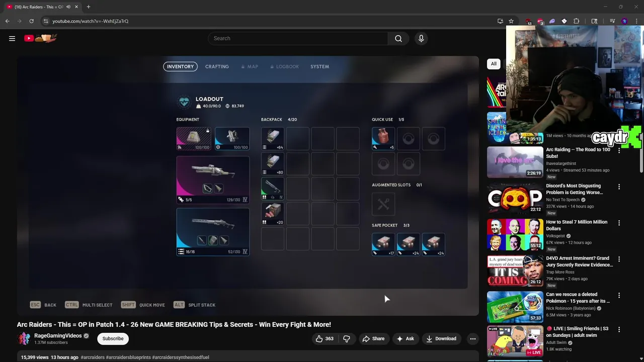
Task: Click backpack item with count x64
Action: tap(273, 139)
